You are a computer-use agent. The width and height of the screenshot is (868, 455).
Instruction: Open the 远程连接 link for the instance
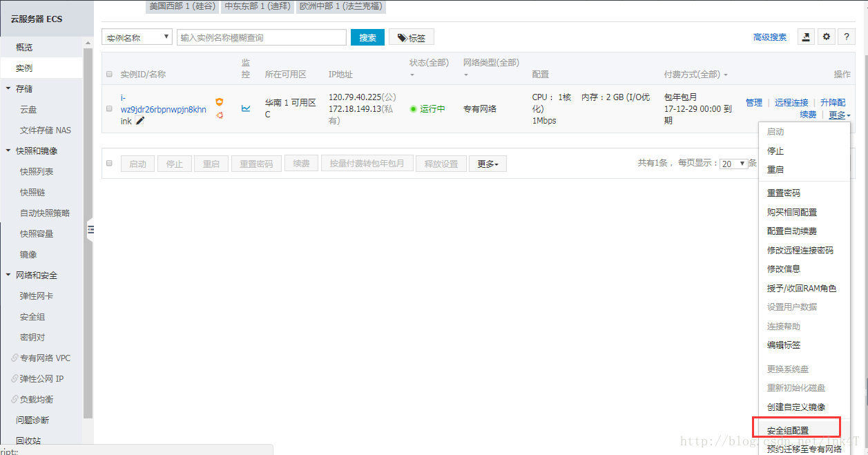tap(791, 102)
